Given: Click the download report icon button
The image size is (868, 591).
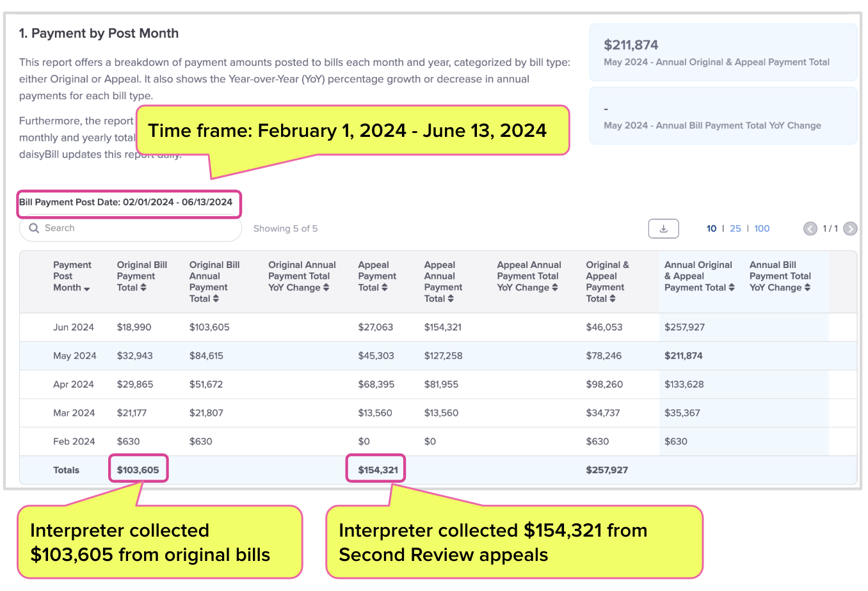Looking at the screenshot, I should point(663,228).
